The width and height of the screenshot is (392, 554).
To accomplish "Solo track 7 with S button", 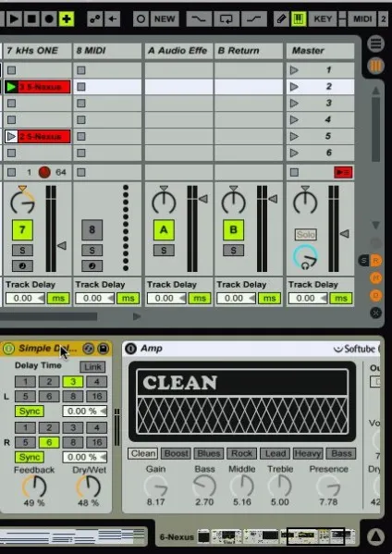I will pyautogui.click(x=22, y=250).
